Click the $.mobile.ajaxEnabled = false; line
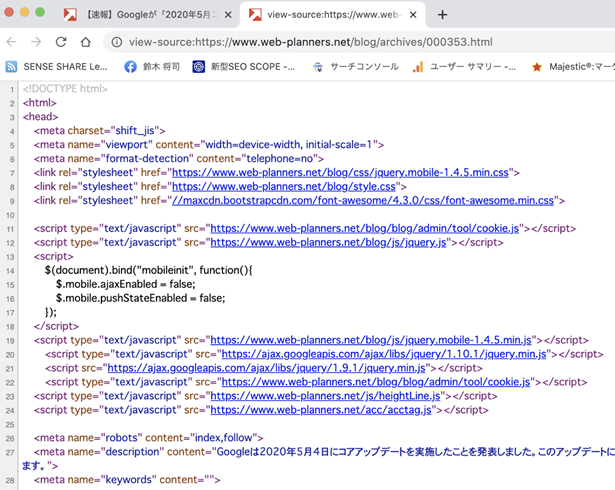This screenshot has height=490, width=615. tap(126, 284)
